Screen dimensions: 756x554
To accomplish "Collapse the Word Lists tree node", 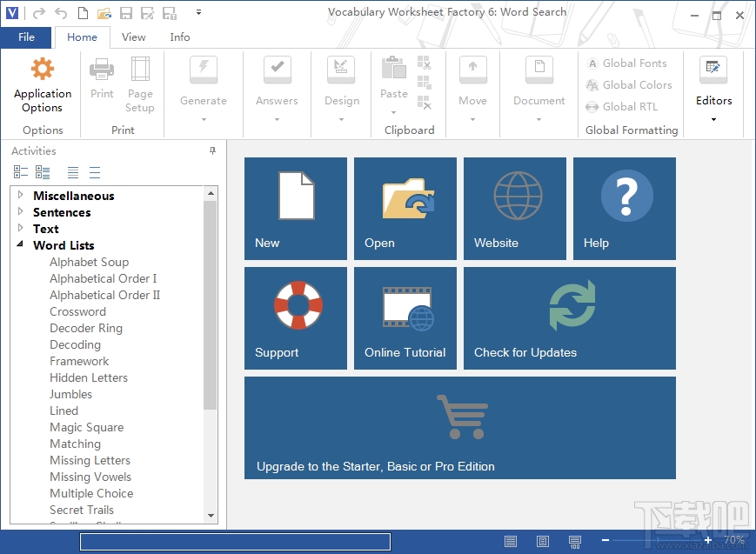I will click(x=20, y=244).
